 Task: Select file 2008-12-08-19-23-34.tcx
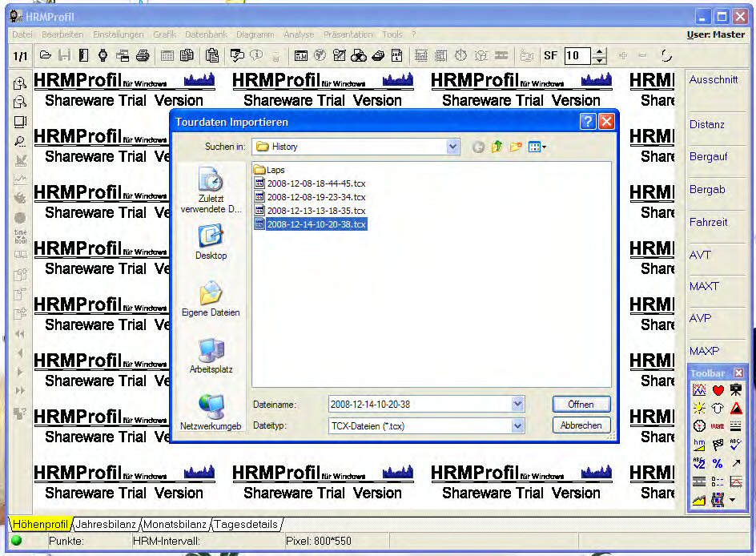pos(316,197)
